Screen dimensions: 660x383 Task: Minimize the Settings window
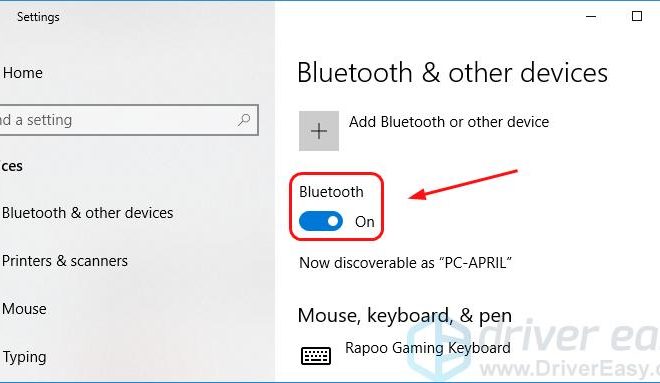pyautogui.click(x=591, y=16)
